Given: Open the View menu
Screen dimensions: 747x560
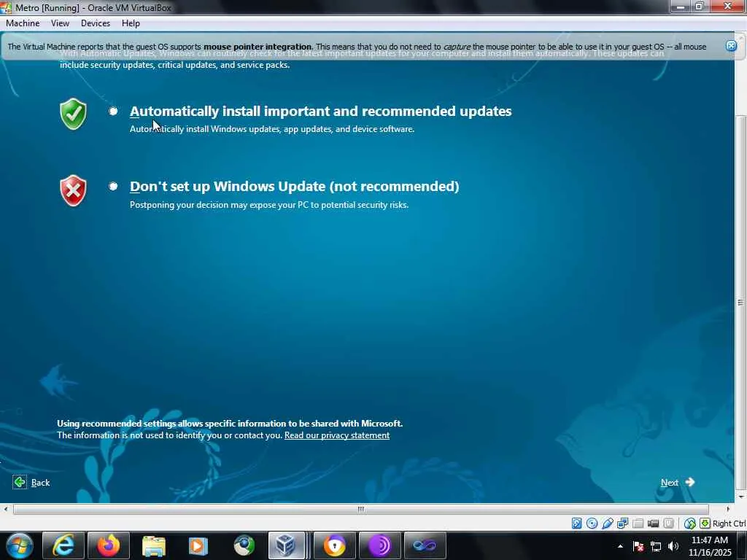Looking at the screenshot, I should [x=60, y=23].
